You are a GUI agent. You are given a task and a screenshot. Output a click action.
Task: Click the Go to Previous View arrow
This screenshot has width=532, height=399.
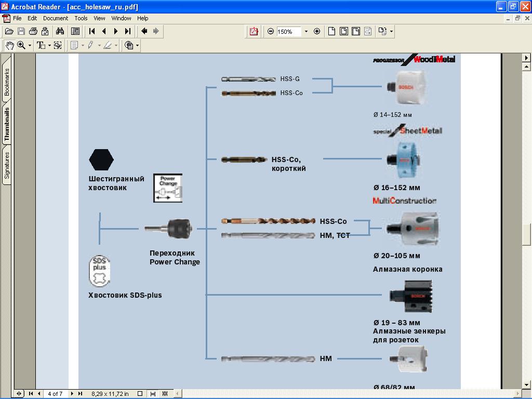(x=144, y=32)
